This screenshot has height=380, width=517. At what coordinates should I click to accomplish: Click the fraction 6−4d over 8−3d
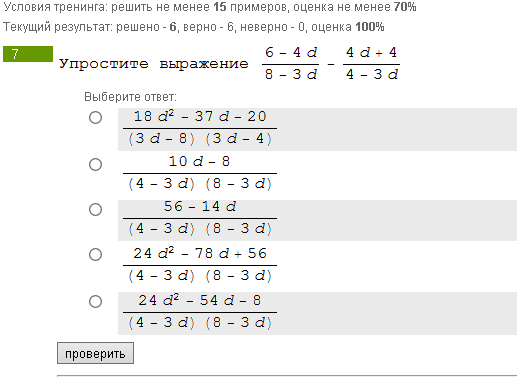tap(291, 63)
